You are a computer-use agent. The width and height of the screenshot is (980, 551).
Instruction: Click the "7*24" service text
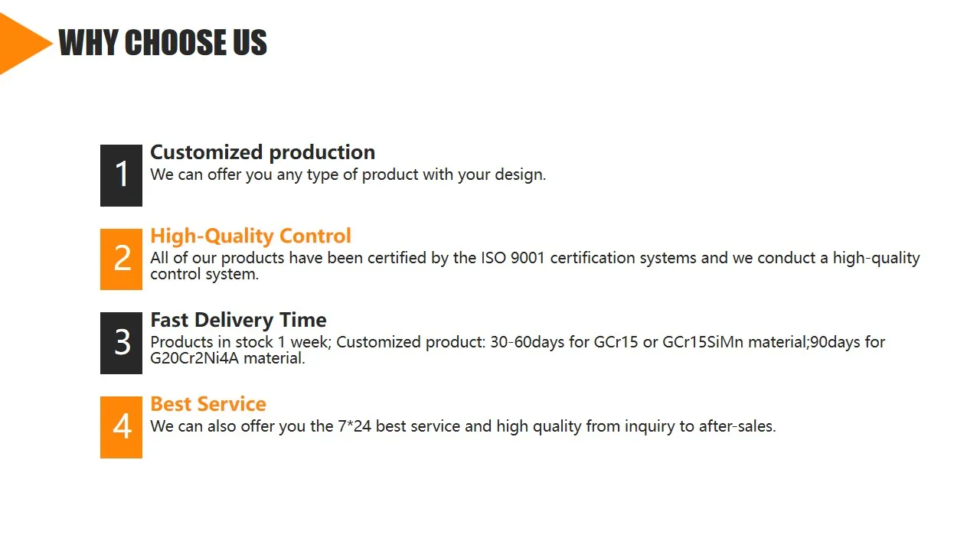coord(354,426)
